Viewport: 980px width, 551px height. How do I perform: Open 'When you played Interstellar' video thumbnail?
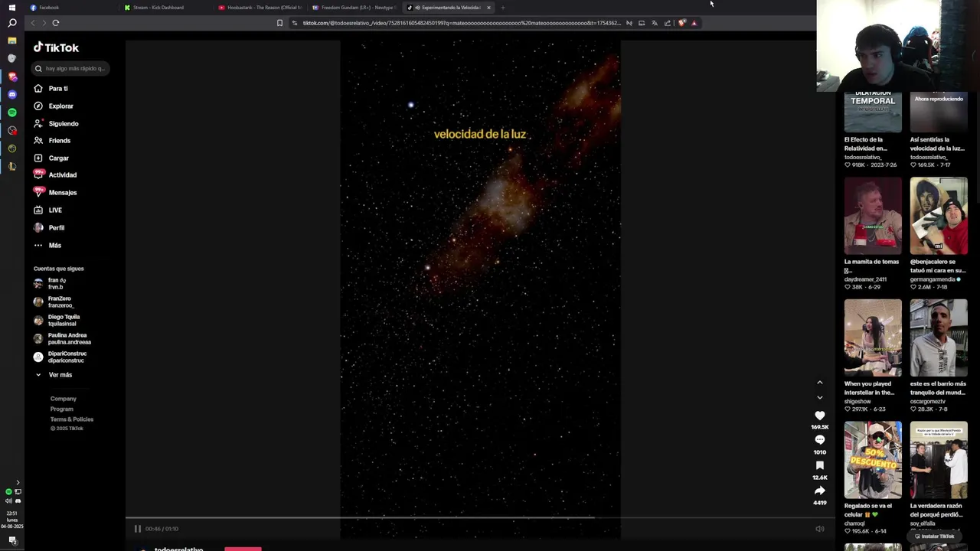pos(873,337)
